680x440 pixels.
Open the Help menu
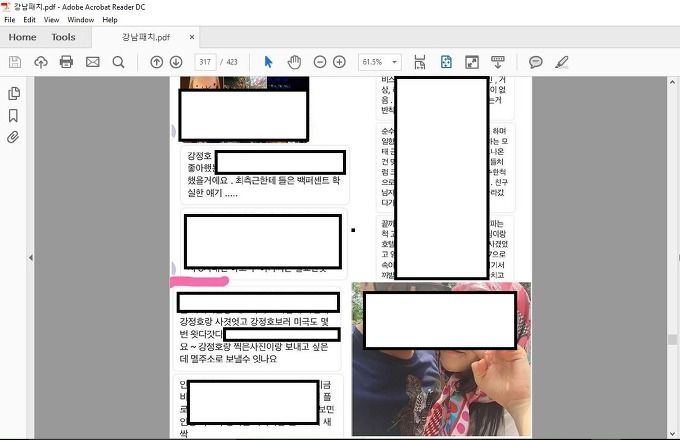tap(110, 20)
